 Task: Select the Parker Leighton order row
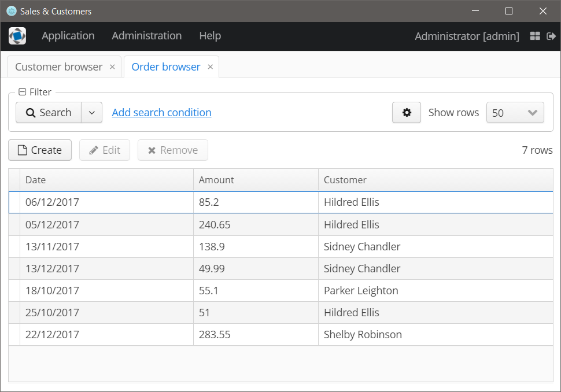pos(361,290)
